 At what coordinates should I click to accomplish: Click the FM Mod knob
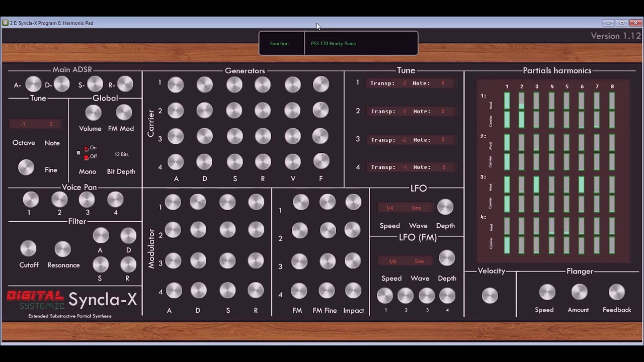(124, 113)
